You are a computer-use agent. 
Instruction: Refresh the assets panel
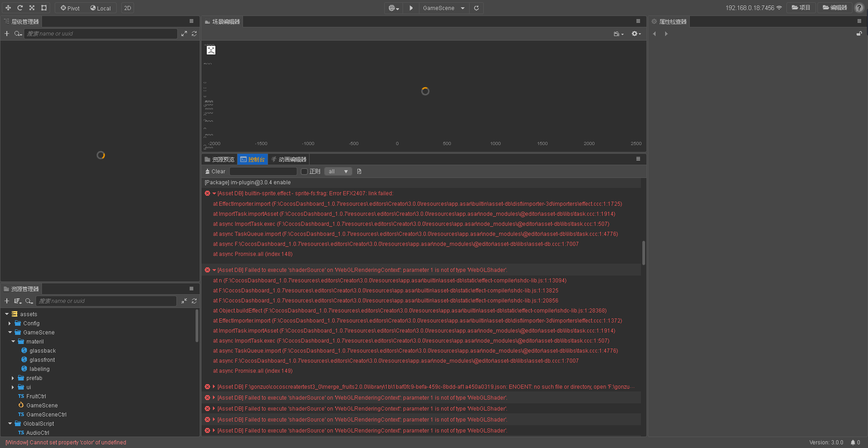(x=194, y=301)
